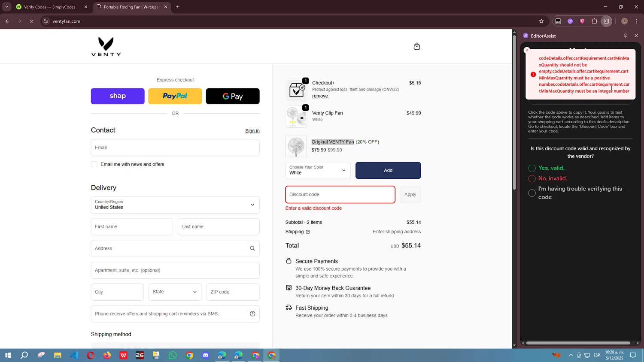
Task: Toggle the browser side panel icon
Action: (x=606, y=21)
